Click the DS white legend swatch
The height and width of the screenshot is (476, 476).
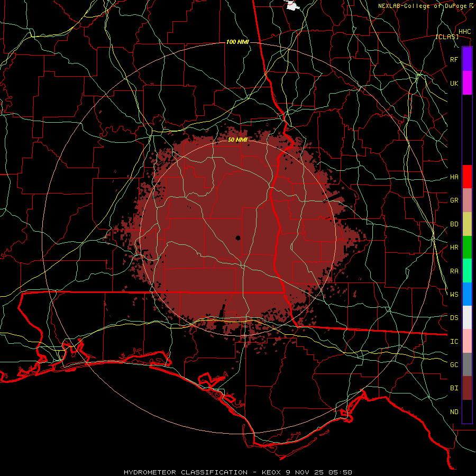click(x=467, y=317)
